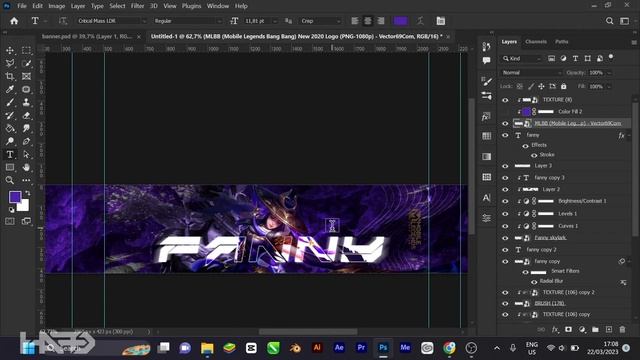
Task: Open the Opacity value dropdown
Action: tap(609, 73)
